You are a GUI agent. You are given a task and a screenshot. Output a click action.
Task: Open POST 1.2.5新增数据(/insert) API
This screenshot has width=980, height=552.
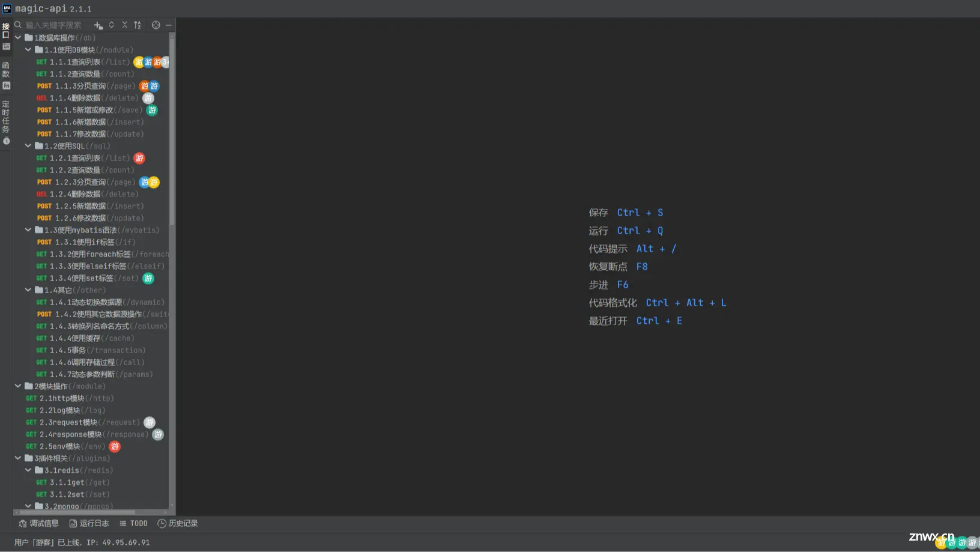coord(90,206)
